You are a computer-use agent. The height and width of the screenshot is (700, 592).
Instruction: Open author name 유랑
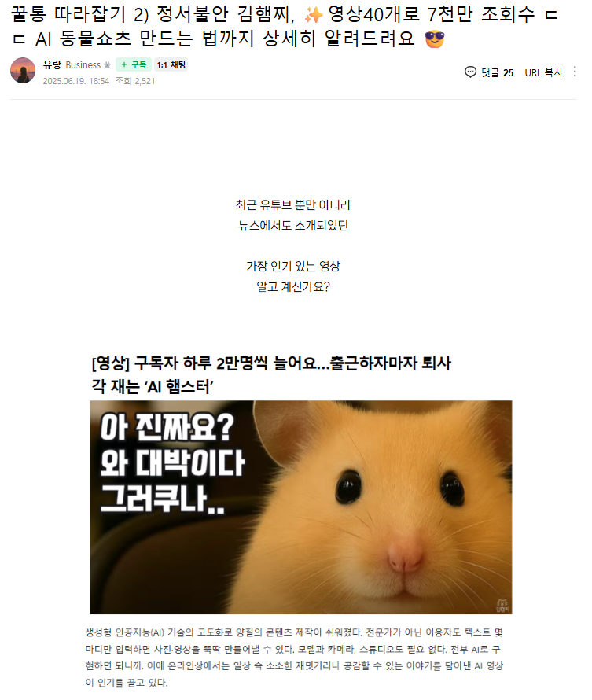point(52,64)
